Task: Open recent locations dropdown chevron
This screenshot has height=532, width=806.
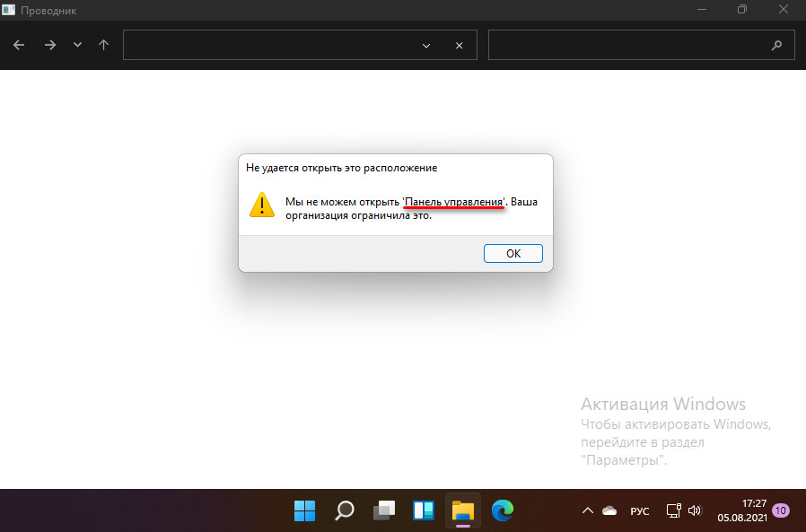Action: click(77, 45)
